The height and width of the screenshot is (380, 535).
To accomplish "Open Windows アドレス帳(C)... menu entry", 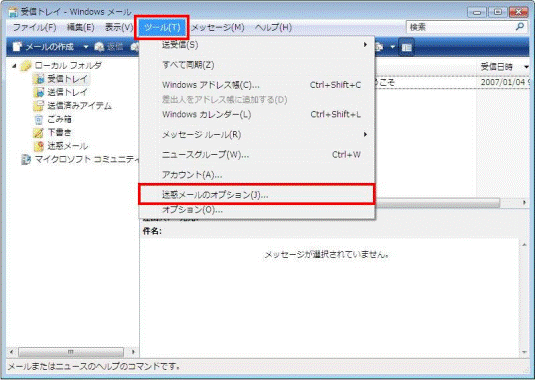I will [257, 85].
